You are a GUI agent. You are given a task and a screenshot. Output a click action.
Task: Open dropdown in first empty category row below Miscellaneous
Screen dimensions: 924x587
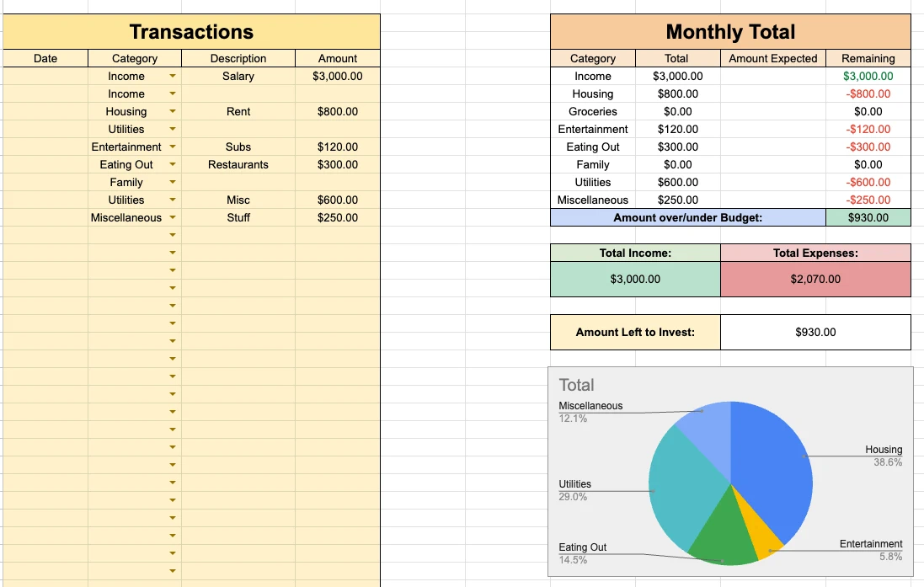click(173, 235)
